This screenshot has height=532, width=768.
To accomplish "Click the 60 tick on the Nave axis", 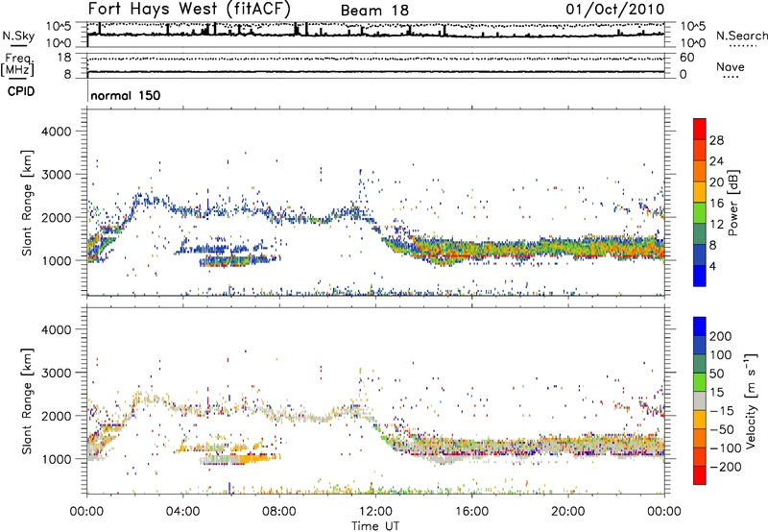I will pyautogui.click(x=686, y=58).
